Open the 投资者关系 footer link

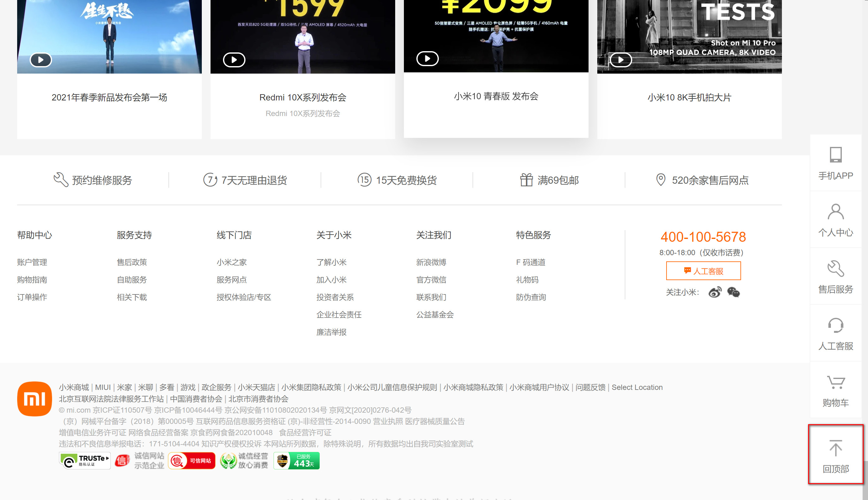335,297
